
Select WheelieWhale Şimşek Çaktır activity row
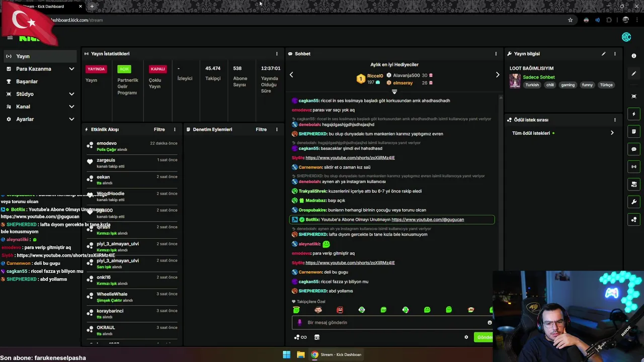[132, 297]
